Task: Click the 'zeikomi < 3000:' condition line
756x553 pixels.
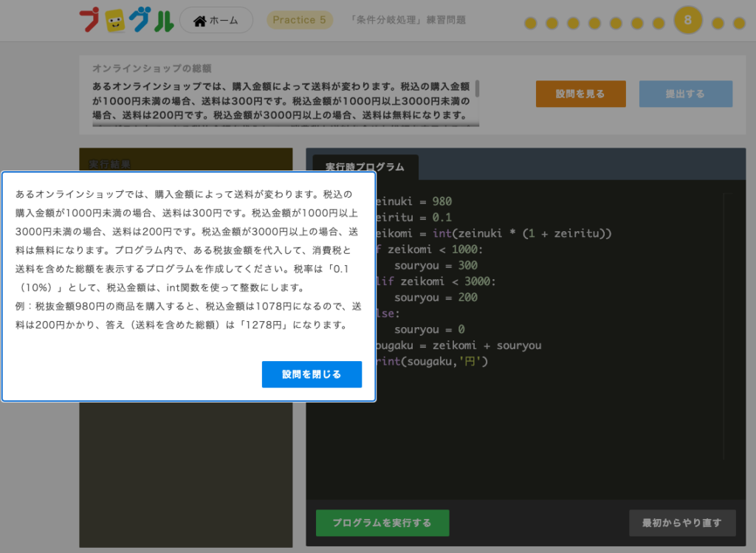Action: 436,281
